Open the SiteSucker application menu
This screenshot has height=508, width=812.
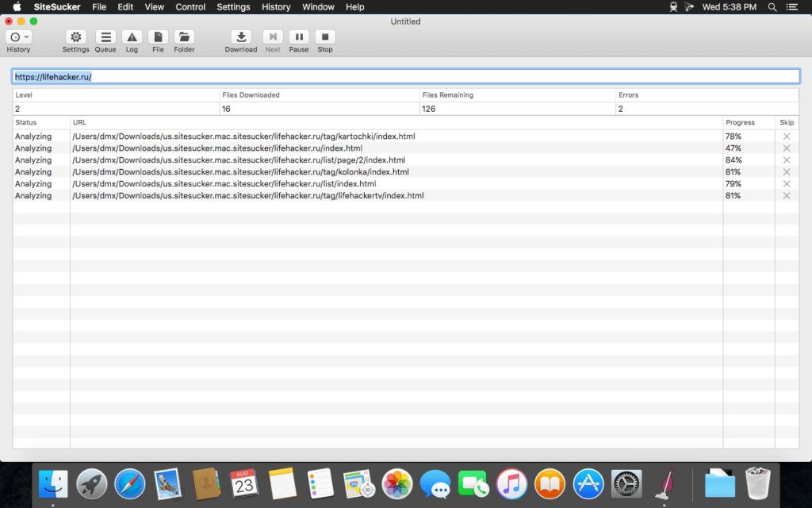(x=57, y=7)
